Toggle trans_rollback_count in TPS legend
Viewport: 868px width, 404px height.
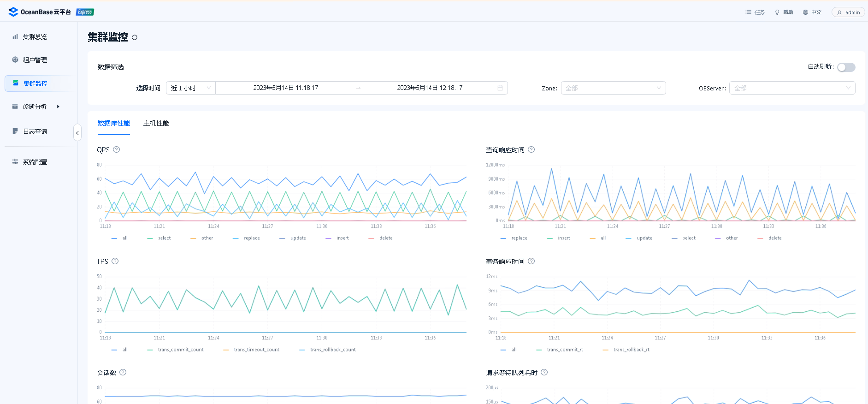[328, 350]
